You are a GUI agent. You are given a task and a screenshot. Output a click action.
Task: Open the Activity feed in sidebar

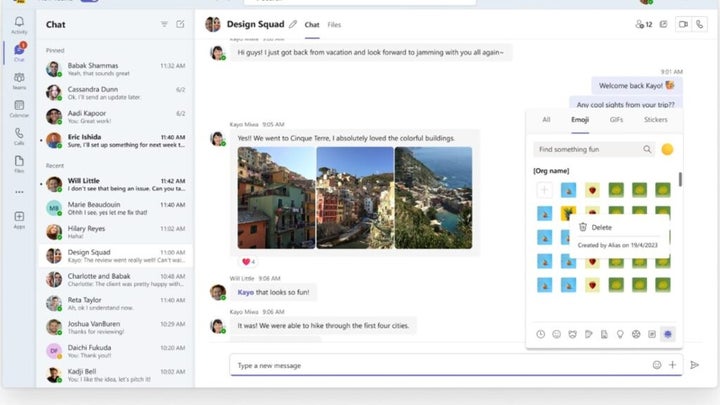click(x=19, y=24)
